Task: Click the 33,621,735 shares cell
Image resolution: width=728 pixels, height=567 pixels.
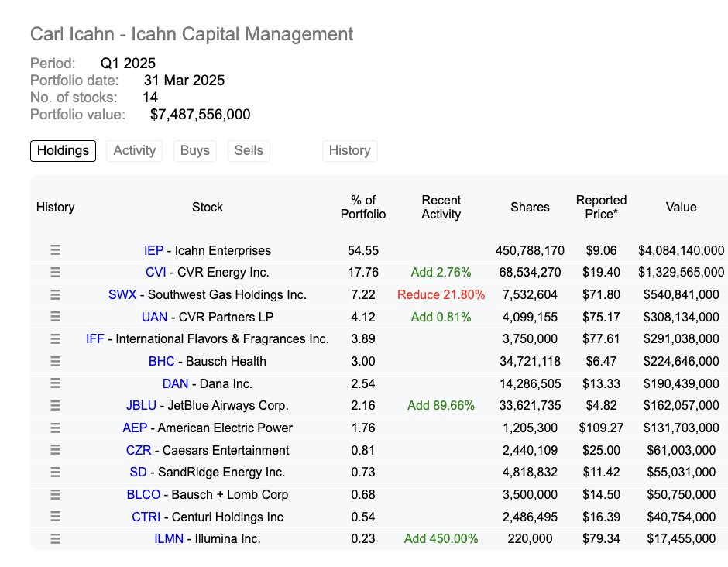Action: (530, 405)
